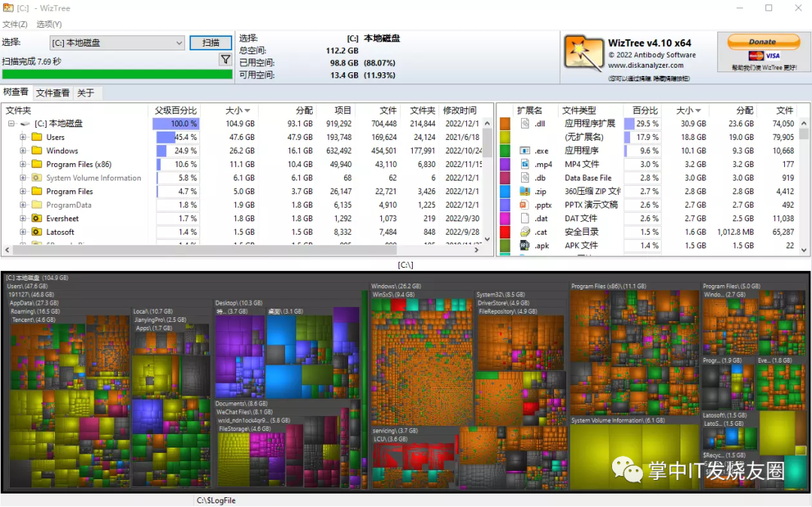Click blue swatch for .zip row
812x507 pixels.
point(505,191)
